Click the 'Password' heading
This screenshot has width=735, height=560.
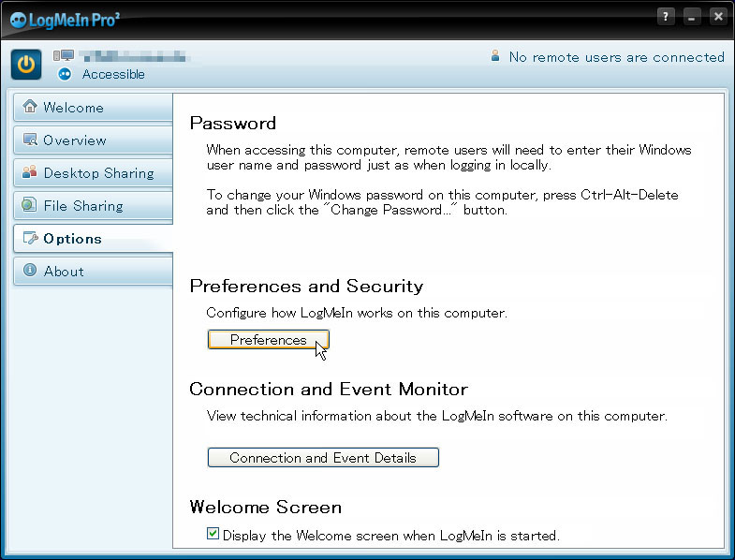[233, 124]
